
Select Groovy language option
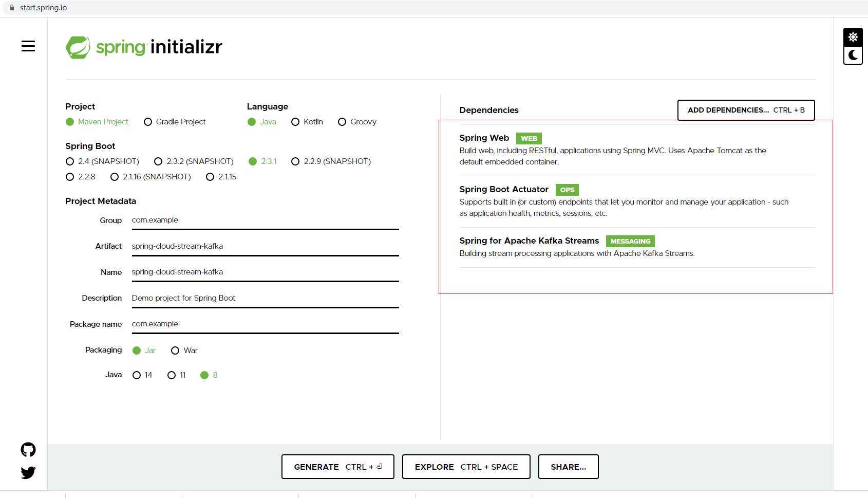pyautogui.click(x=357, y=122)
